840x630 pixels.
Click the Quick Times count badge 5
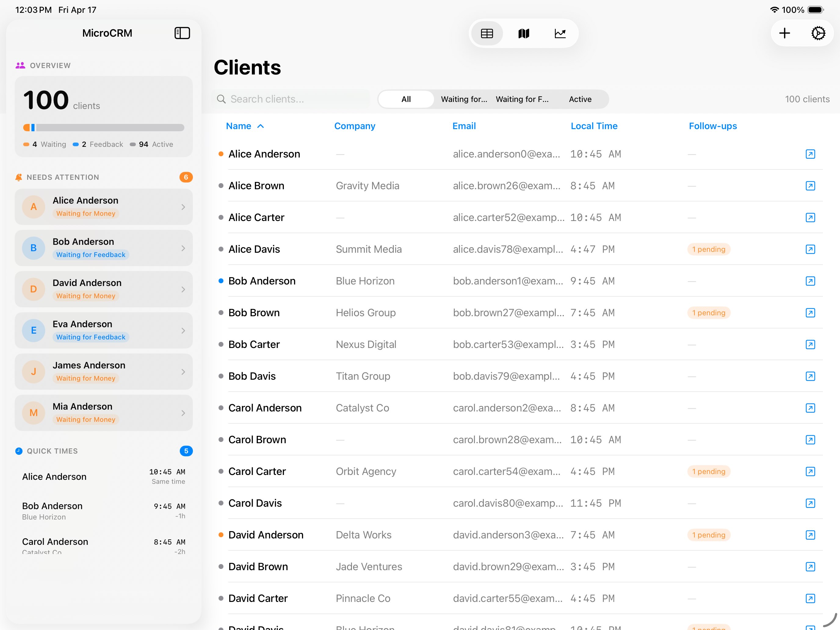tap(186, 451)
